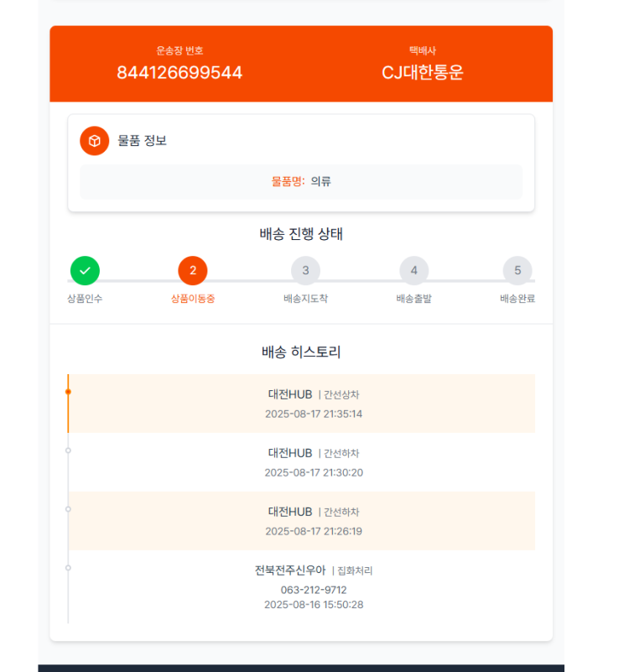Click tracking number 844126699544
Image resolution: width=629 pixels, height=672 pixels.
pos(179,72)
